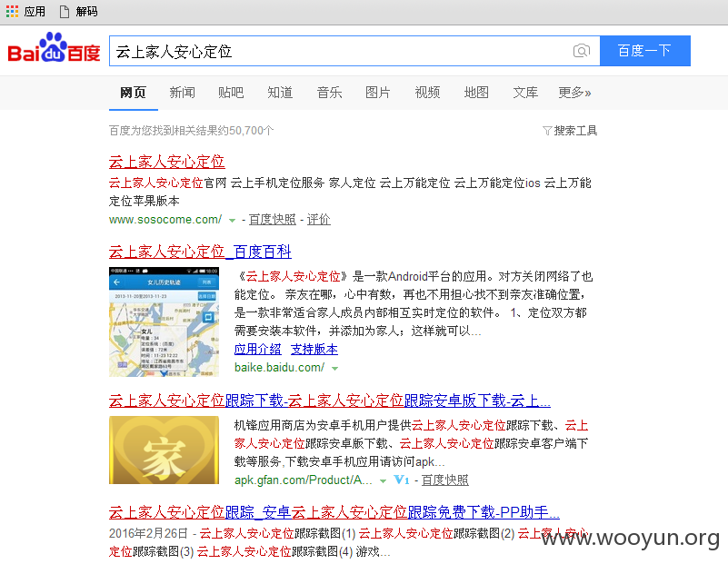Click into the Baidu search input field
The width and height of the screenshot is (728, 564).
point(354,51)
